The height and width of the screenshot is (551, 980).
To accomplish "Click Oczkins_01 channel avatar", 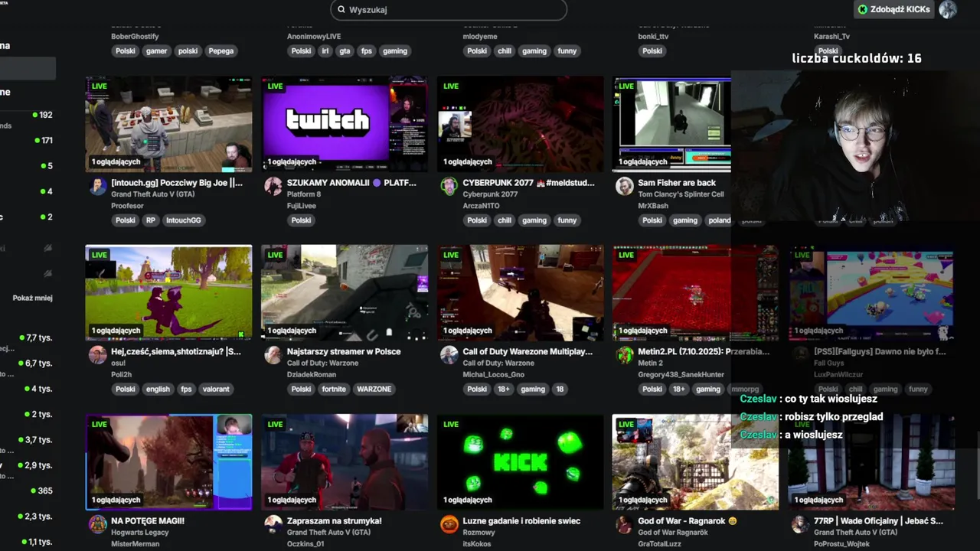I will [273, 524].
